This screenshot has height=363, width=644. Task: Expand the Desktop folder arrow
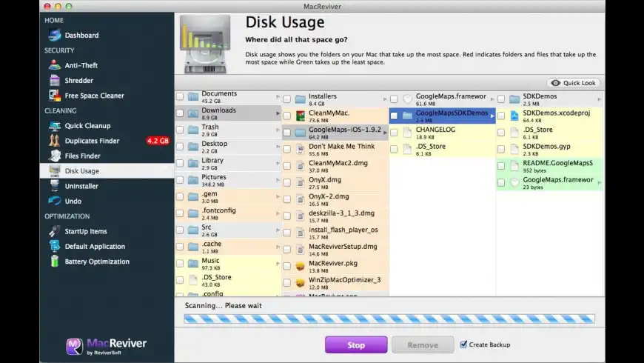pos(278,147)
